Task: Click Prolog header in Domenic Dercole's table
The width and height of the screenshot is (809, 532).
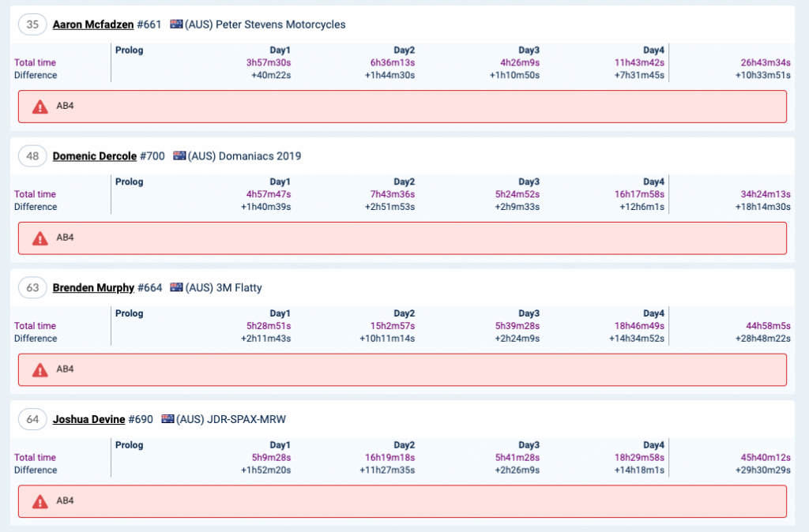Action: tap(130, 182)
